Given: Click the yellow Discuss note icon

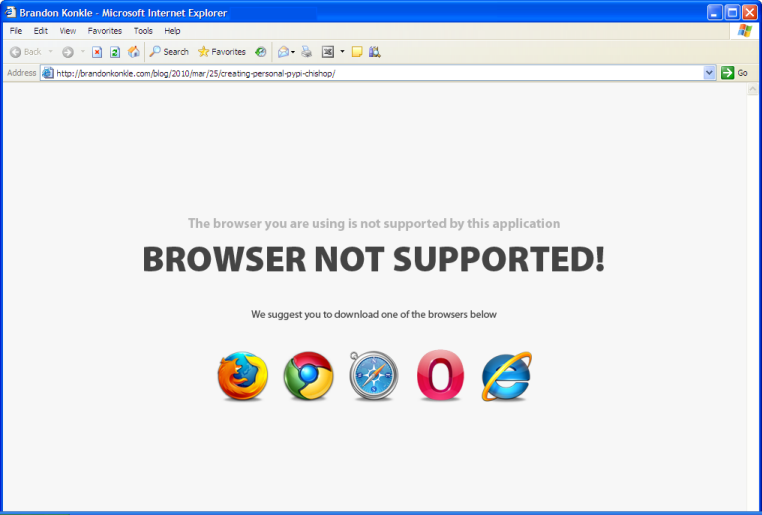Looking at the screenshot, I should (357, 52).
